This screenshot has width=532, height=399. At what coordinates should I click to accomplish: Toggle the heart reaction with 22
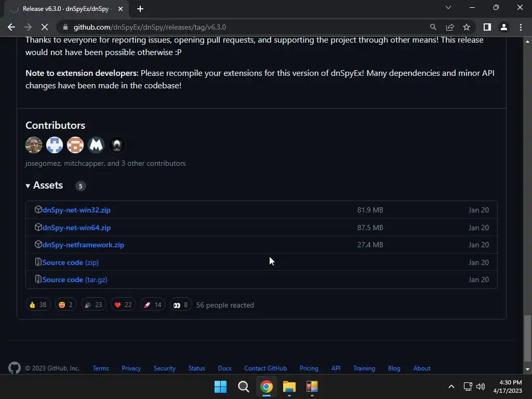(x=123, y=304)
